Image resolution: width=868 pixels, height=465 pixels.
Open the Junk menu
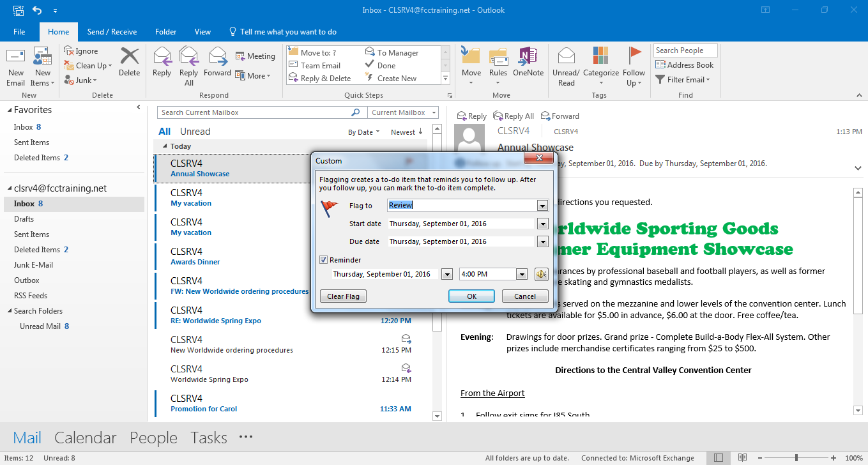80,80
